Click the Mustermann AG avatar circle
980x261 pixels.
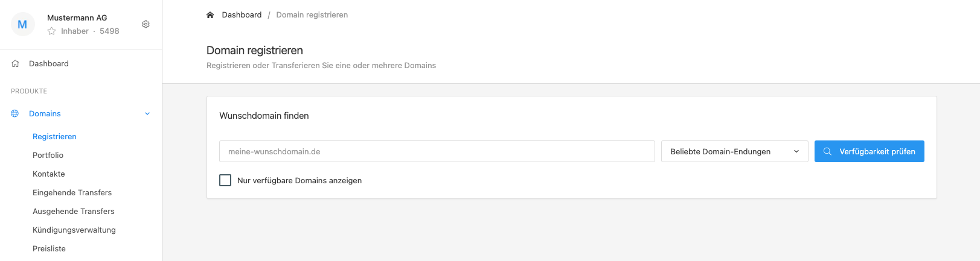coord(23,24)
